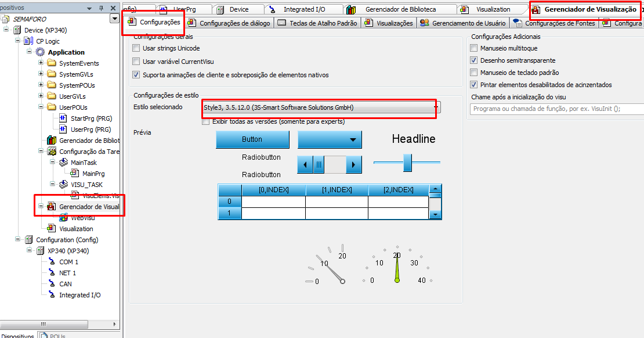Image resolution: width=644 pixels, height=338 pixels.
Task: Click the MainTask task icon
Action: coord(63,163)
